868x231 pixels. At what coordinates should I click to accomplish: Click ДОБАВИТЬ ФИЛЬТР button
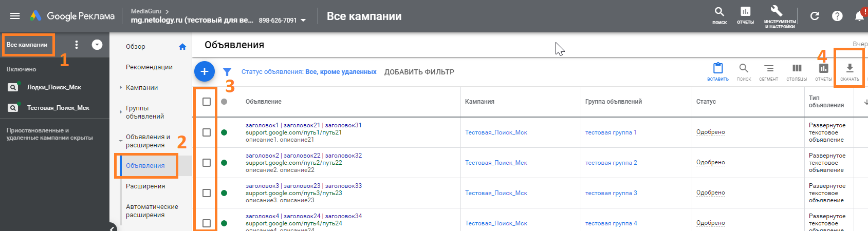(419, 72)
